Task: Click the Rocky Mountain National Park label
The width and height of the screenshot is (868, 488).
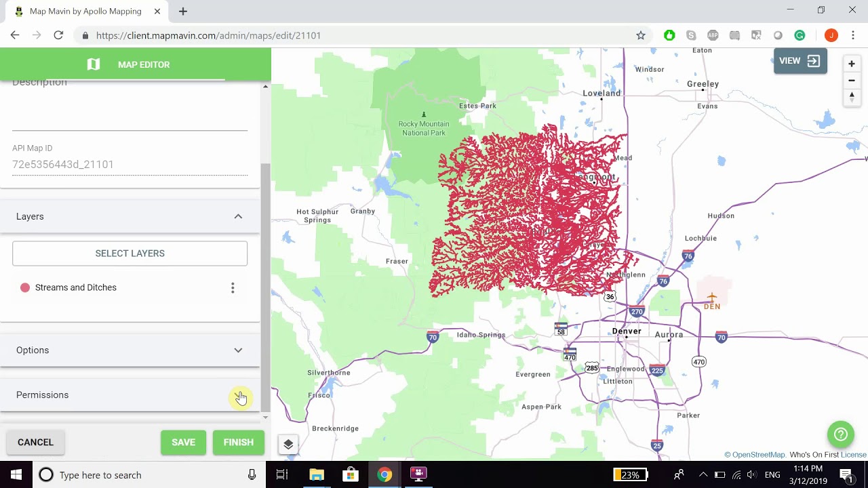Action: pos(424,128)
